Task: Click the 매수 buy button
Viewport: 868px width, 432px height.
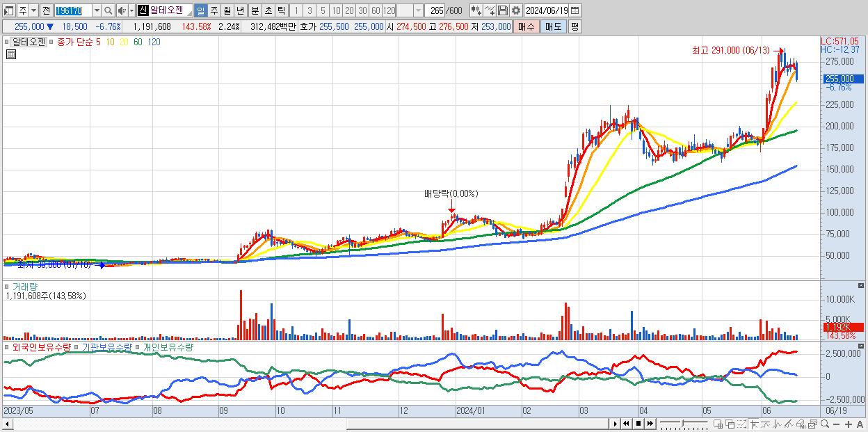Action: pyautogui.click(x=527, y=26)
